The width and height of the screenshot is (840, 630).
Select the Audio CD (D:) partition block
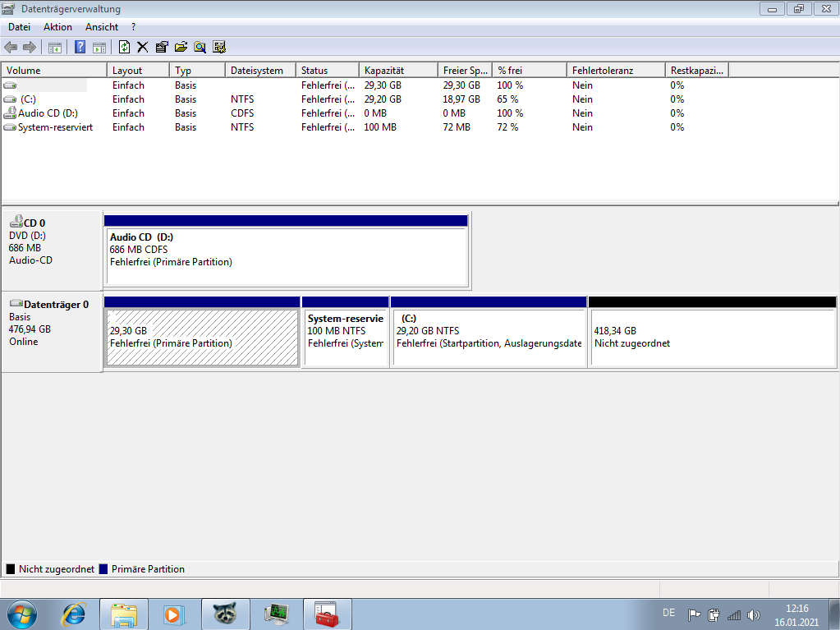pos(287,251)
